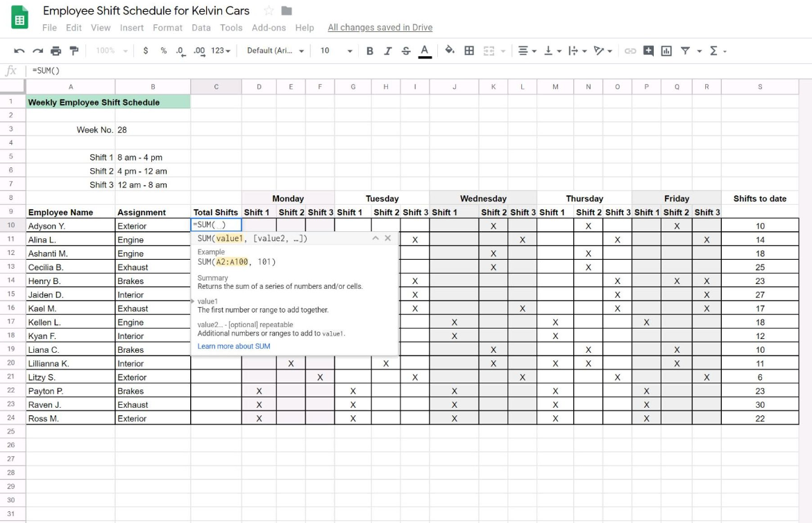This screenshot has height=523, width=812.
Task: Open the Add-ons menu
Action: click(x=269, y=28)
